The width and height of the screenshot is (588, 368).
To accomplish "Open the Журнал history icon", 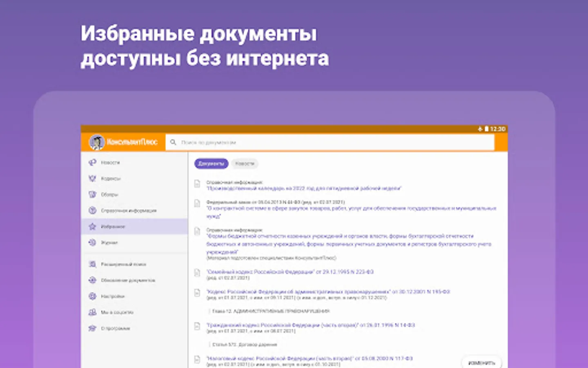I will (93, 242).
